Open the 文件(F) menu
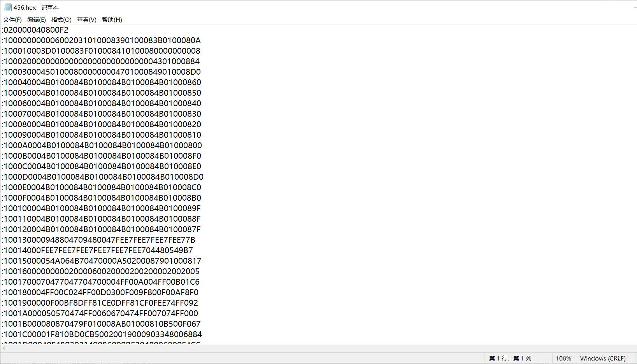 (12, 20)
